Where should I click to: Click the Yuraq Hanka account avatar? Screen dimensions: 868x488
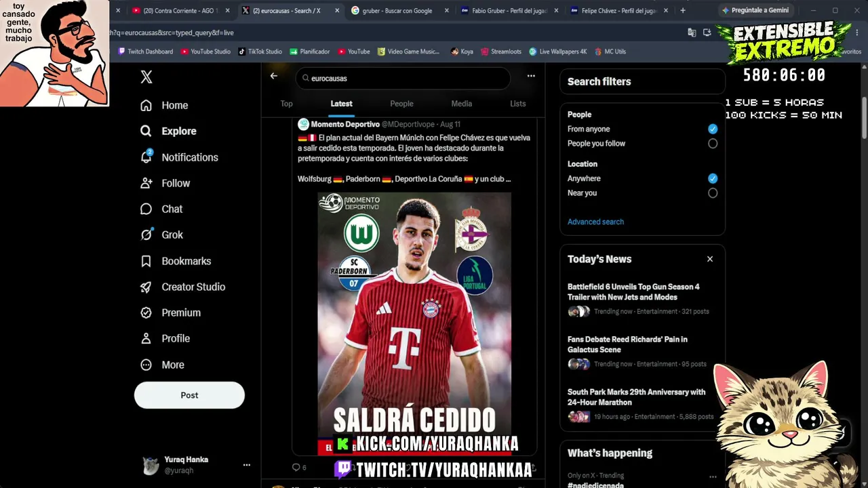coord(151,465)
